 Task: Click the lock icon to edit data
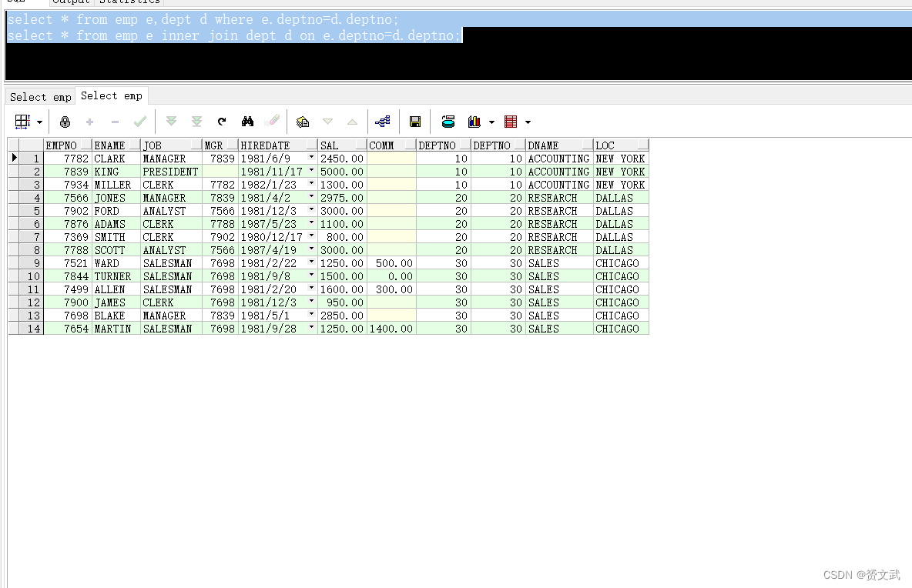pos(65,122)
